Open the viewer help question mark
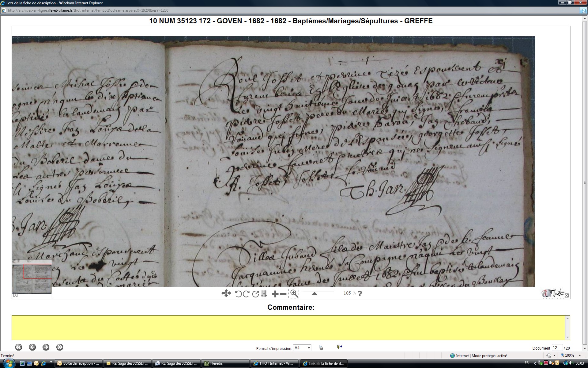The image size is (588, 368). (360, 293)
